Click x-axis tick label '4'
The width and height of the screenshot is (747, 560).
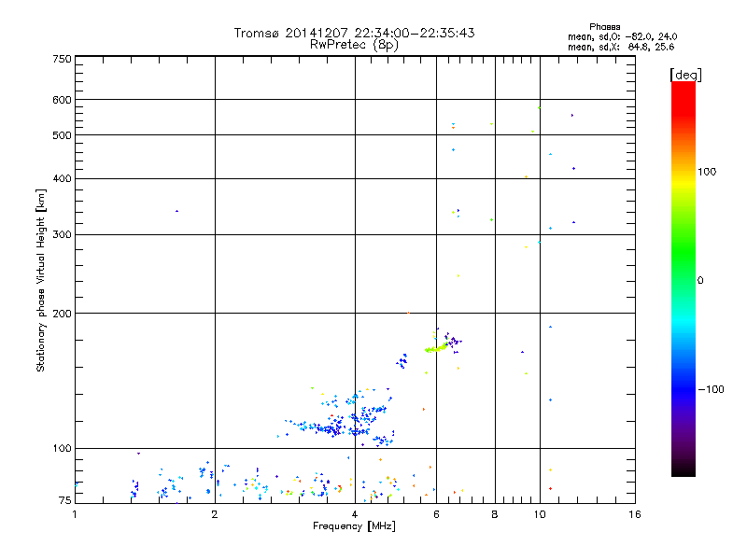coord(355,514)
